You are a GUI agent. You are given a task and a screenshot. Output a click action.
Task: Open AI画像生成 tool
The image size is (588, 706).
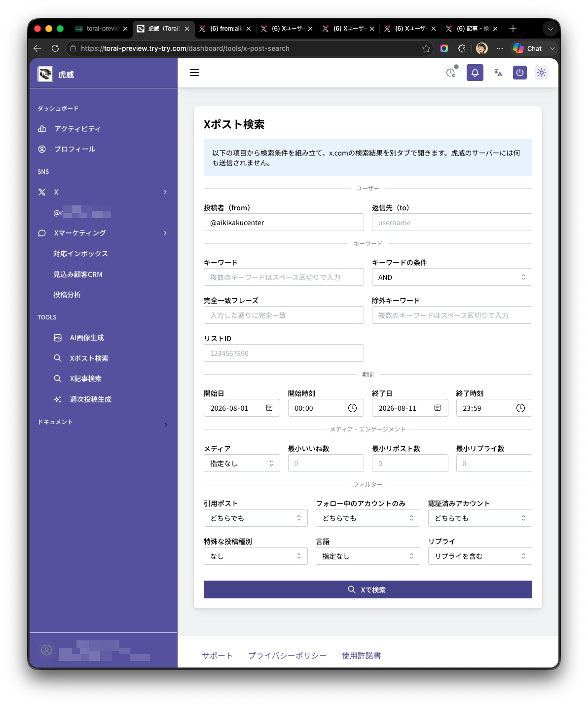point(87,338)
